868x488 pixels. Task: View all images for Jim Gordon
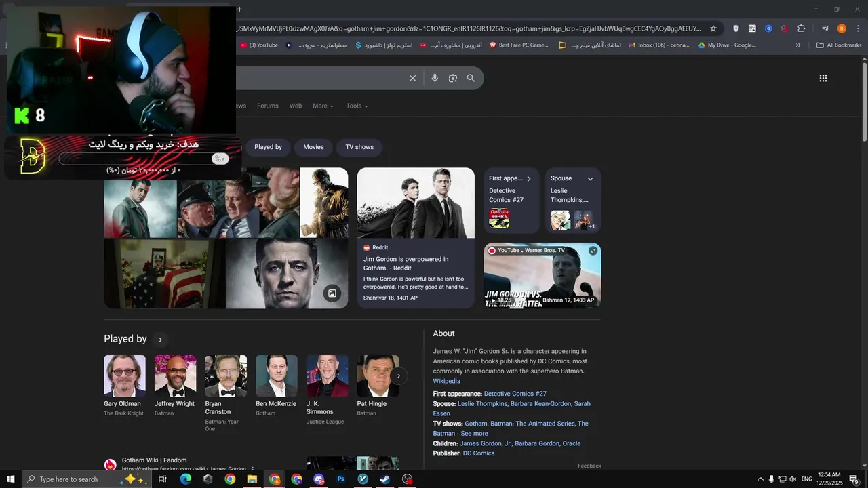coord(332,293)
